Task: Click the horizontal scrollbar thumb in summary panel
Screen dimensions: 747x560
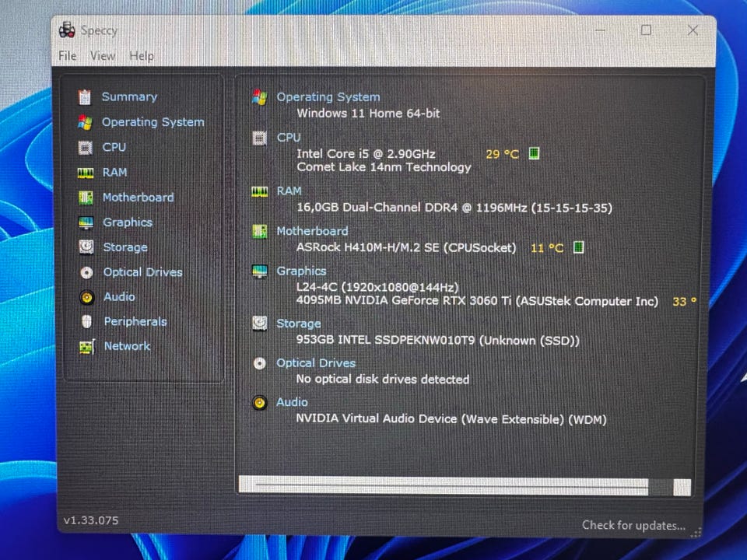Action: tap(451, 485)
